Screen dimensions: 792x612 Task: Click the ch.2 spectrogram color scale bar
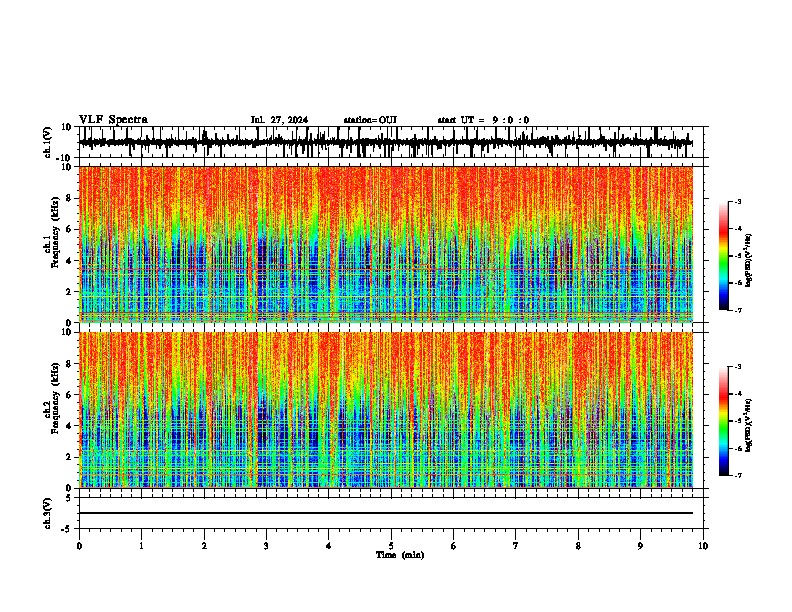(x=724, y=421)
